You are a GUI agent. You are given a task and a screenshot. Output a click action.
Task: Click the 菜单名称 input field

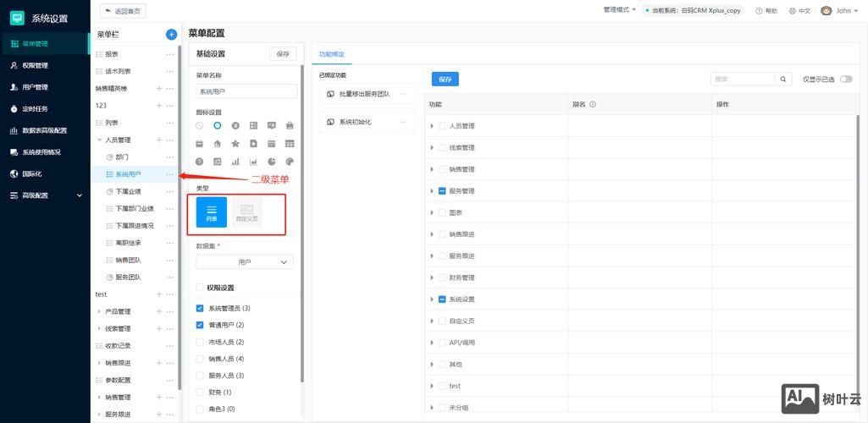click(246, 91)
